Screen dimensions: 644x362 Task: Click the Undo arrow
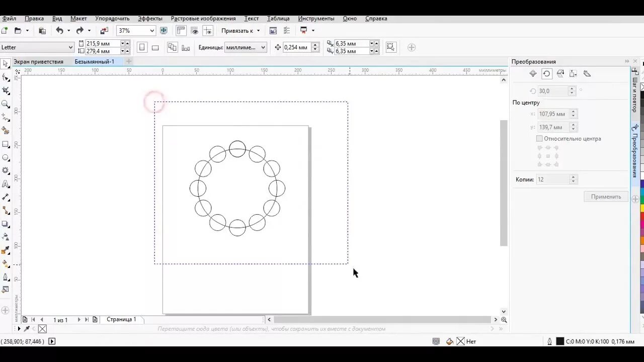(x=59, y=31)
